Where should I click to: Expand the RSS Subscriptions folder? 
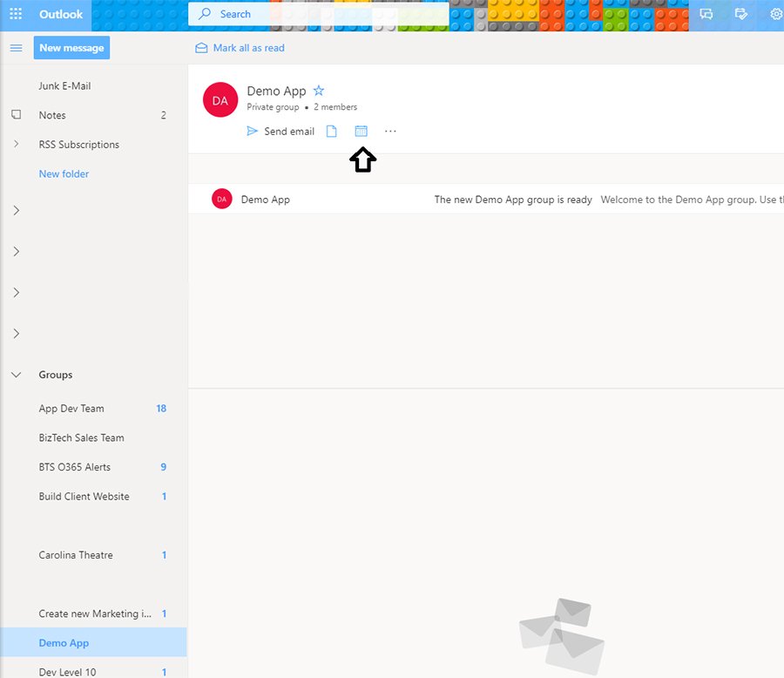(15, 144)
